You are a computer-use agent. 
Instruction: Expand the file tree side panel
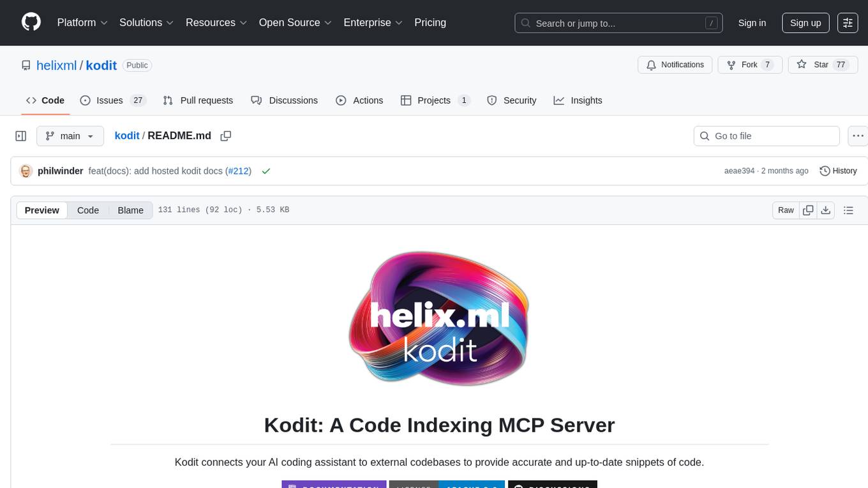pyautogui.click(x=21, y=136)
